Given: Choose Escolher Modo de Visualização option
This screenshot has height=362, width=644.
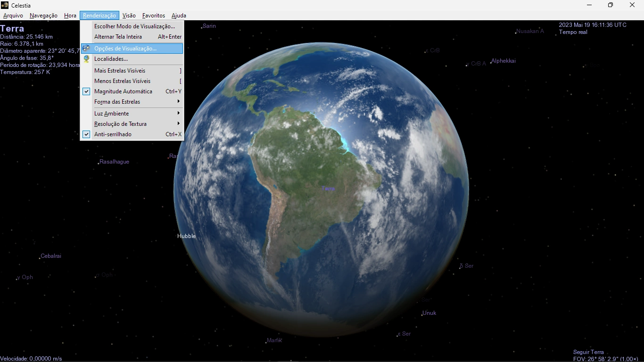Looking at the screenshot, I should tap(134, 26).
